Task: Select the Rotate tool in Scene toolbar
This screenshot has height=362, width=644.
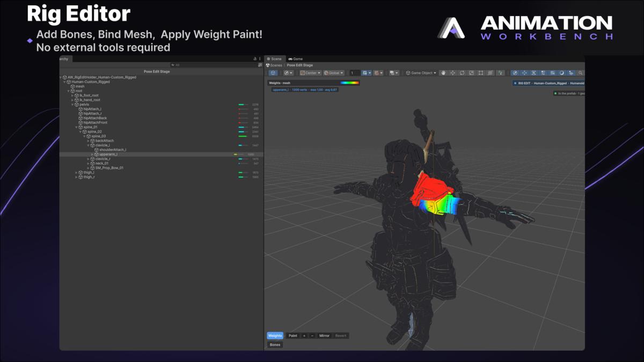Action: point(462,73)
